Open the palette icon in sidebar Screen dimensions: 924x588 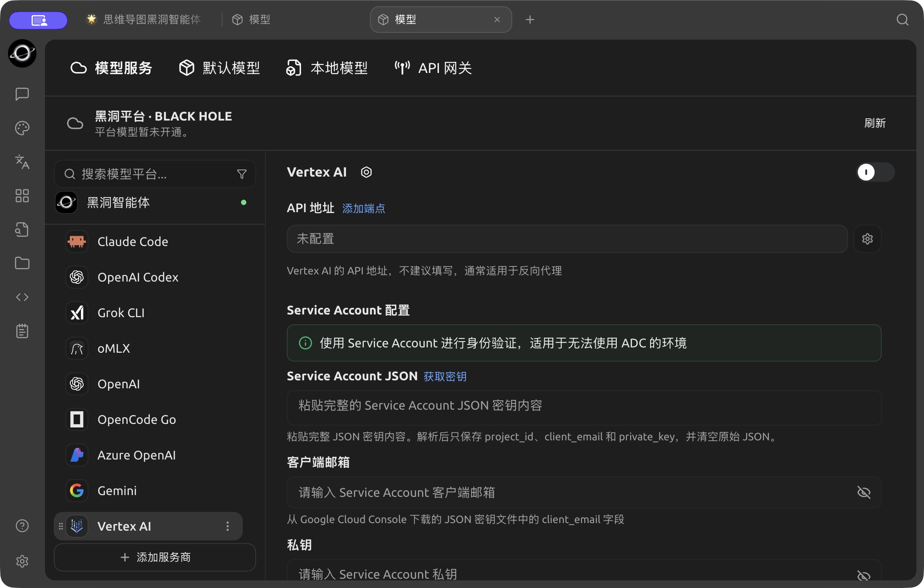pyautogui.click(x=22, y=128)
